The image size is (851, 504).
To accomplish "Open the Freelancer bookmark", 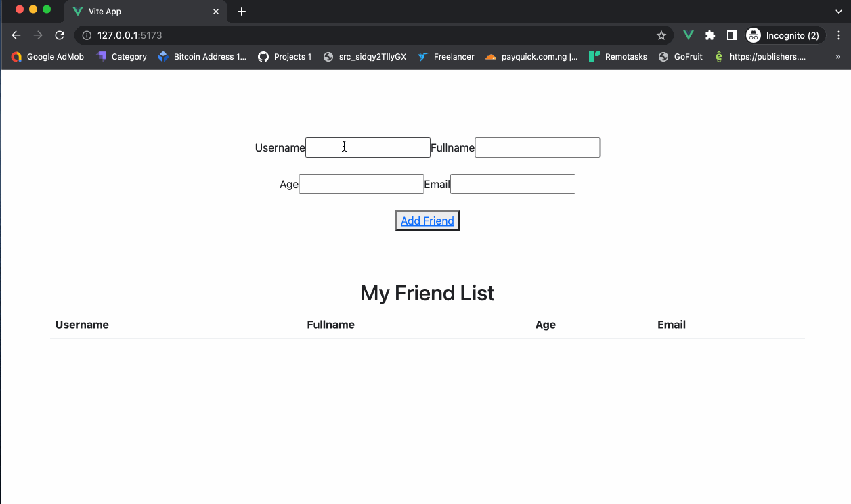I will 445,57.
